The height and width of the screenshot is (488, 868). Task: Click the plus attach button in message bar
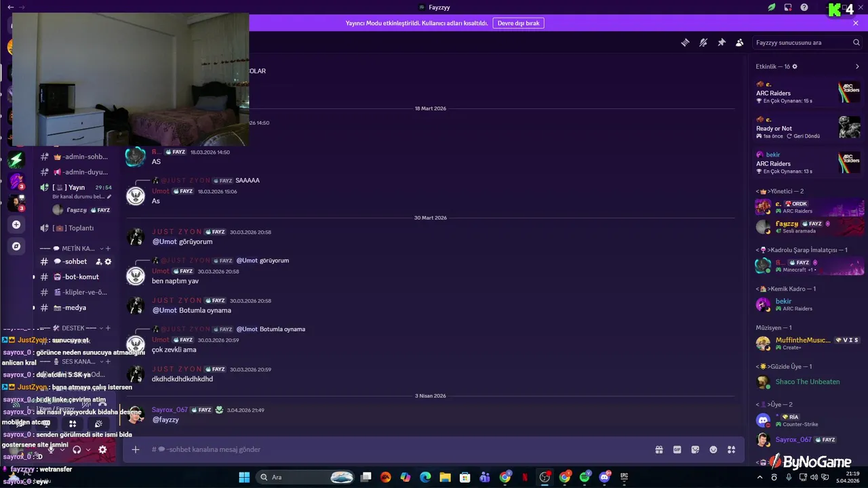[x=136, y=449]
